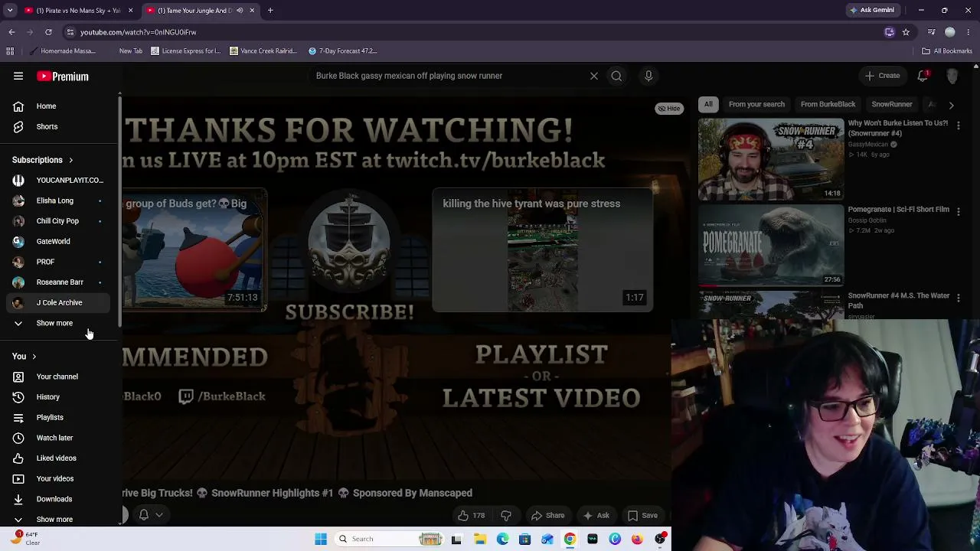The height and width of the screenshot is (551, 980).
Task: Open the YouTube hamburger guide menu
Action: 18,76
